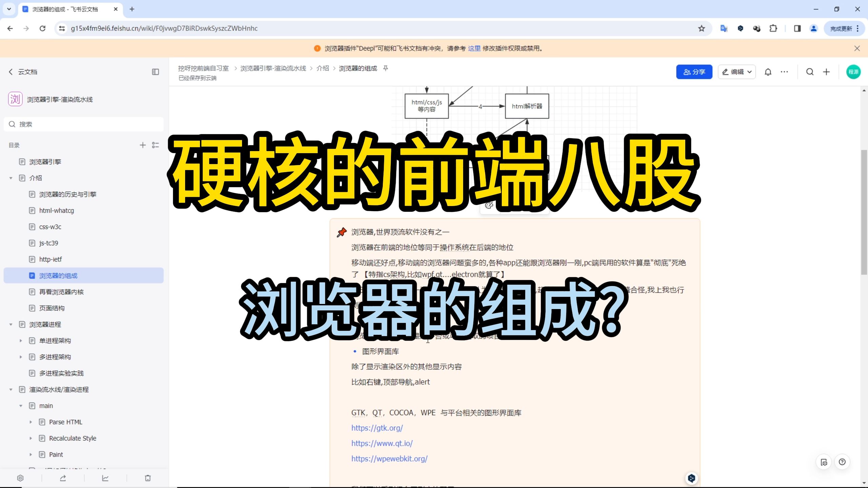Click the blue Share (分享) button
Viewport: 868px width, 488px height.
coord(694,72)
